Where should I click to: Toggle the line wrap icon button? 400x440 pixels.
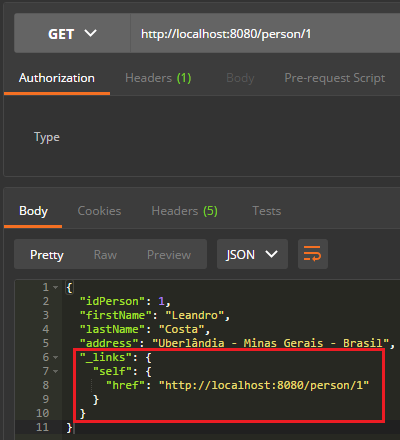[x=313, y=254]
